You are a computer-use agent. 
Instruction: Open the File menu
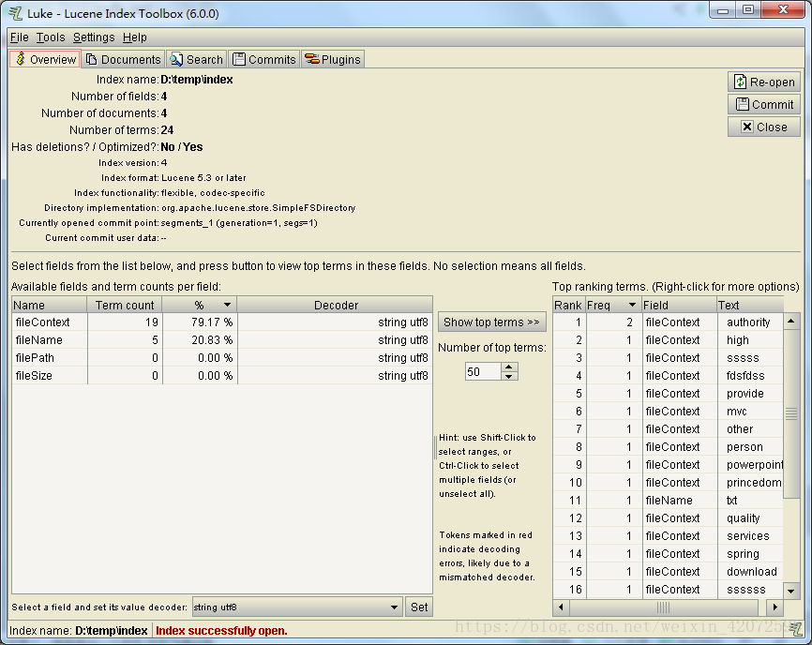tap(20, 37)
